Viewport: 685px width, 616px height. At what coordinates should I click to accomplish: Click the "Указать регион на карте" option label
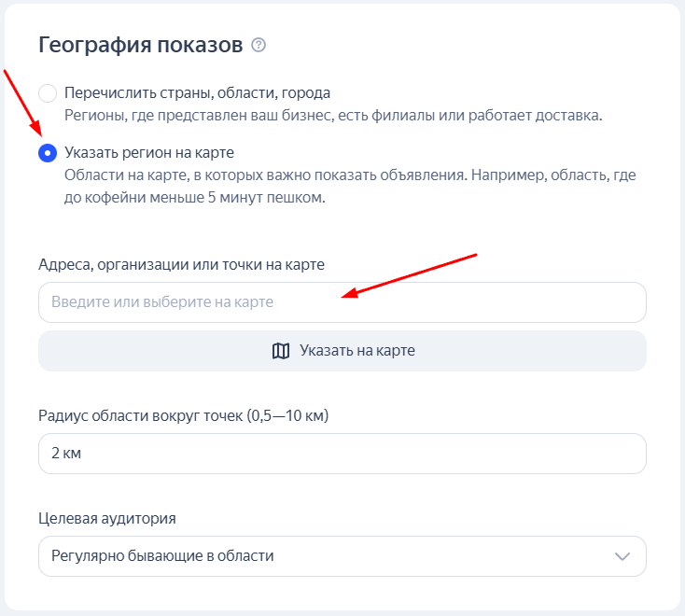149,153
